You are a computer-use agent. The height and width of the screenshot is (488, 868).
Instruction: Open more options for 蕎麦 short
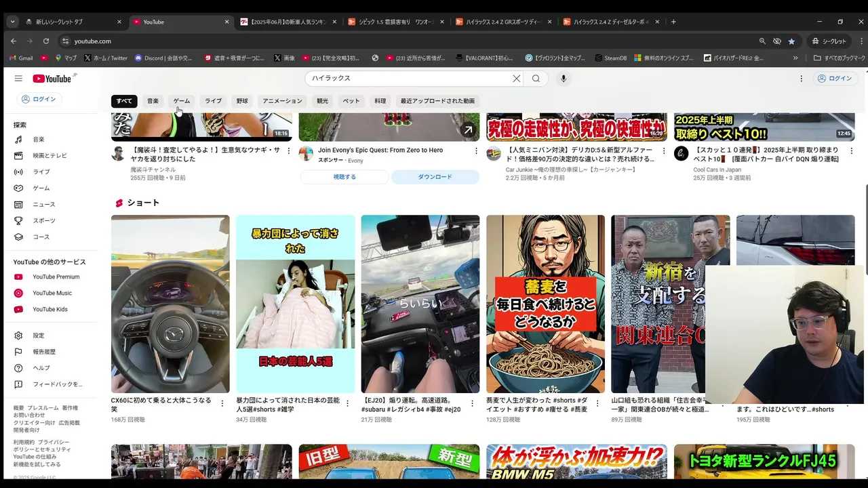[x=597, y=403]
